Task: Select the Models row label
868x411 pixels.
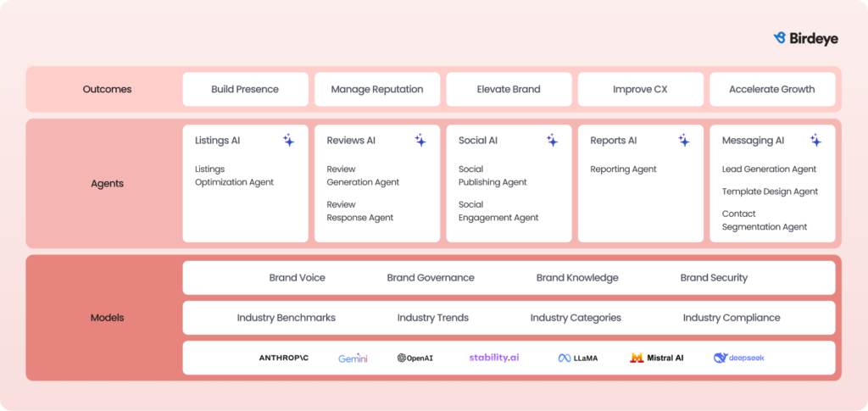Action: tap(107, 318)
